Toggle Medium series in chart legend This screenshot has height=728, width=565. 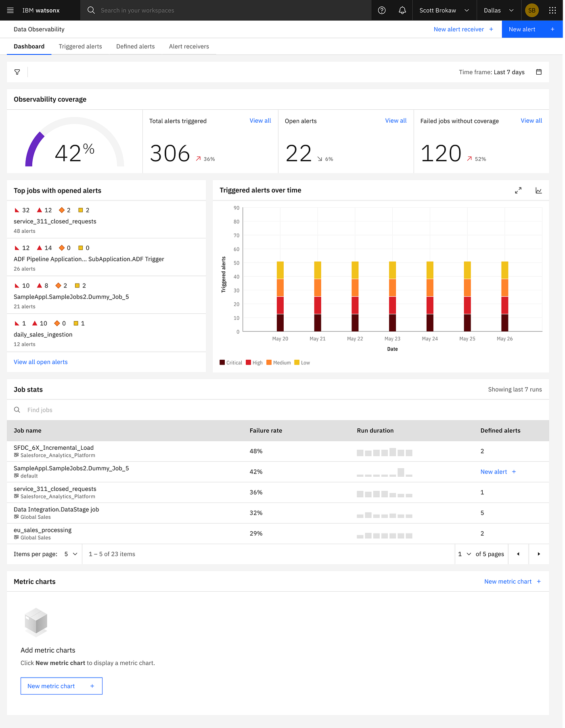coord(278,363)
